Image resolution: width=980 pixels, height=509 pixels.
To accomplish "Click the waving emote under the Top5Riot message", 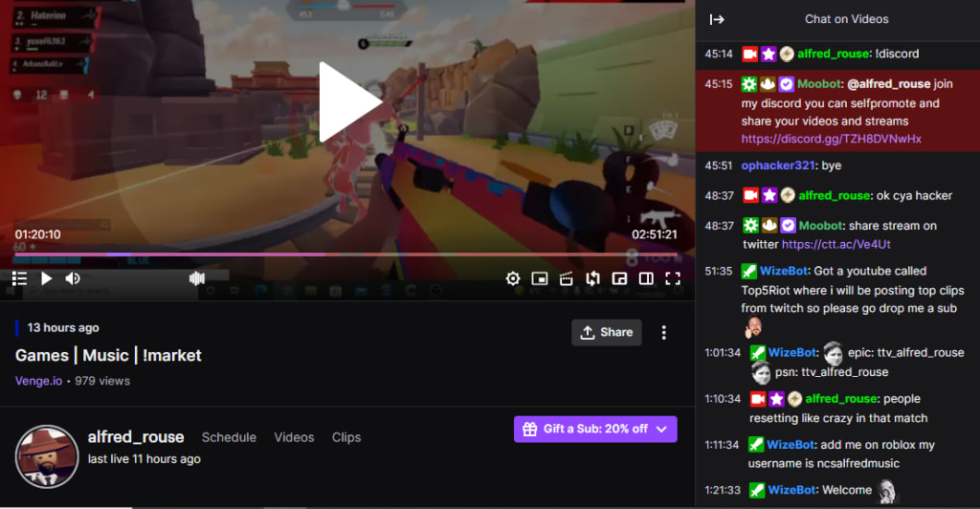I will [753, 326].
